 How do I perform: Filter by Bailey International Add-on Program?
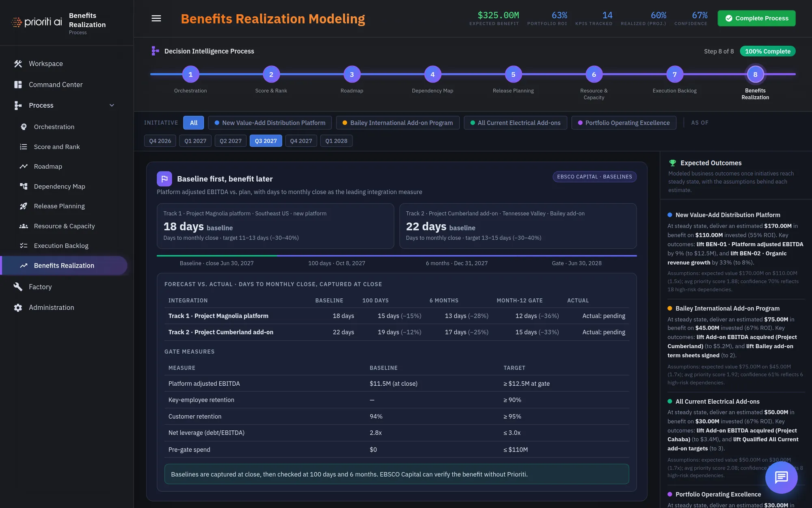tap(397, 123)
